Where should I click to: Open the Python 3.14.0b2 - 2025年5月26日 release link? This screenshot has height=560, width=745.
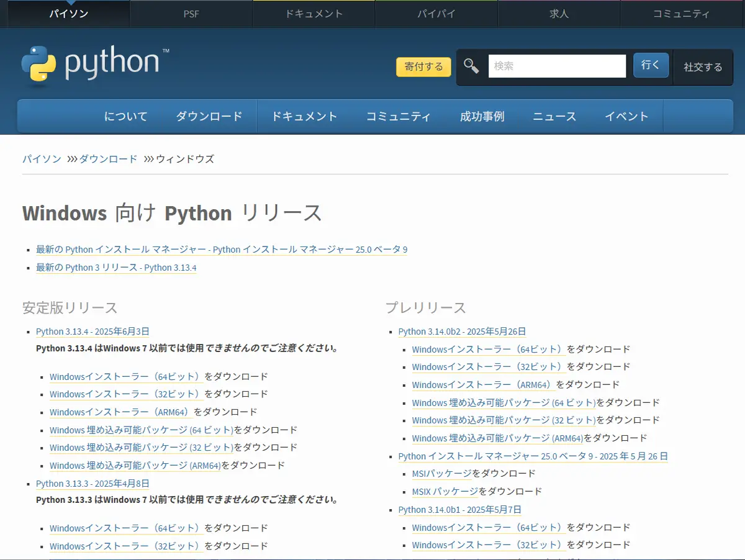[462, 332]
